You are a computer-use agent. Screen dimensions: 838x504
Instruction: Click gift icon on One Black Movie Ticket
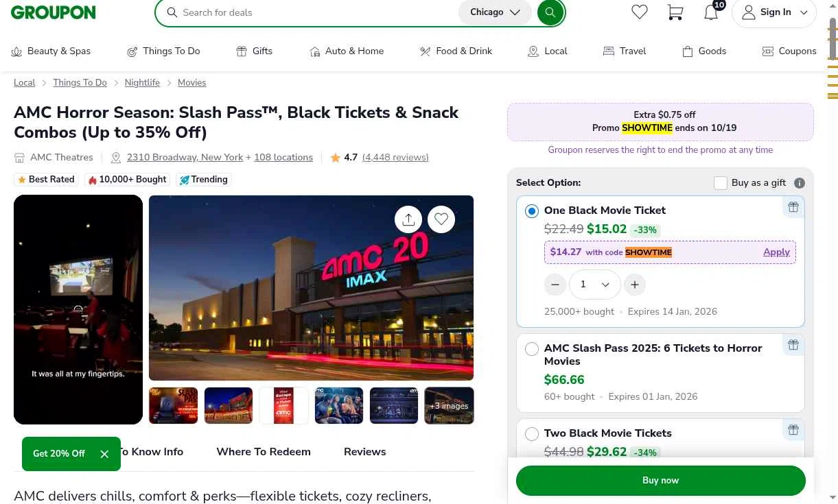point(793,207)
